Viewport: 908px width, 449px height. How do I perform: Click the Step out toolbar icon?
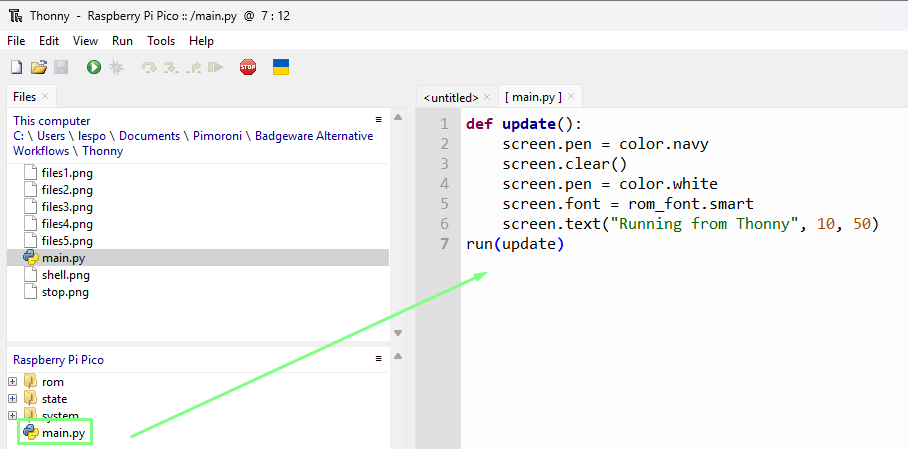[x=193, y=67]
